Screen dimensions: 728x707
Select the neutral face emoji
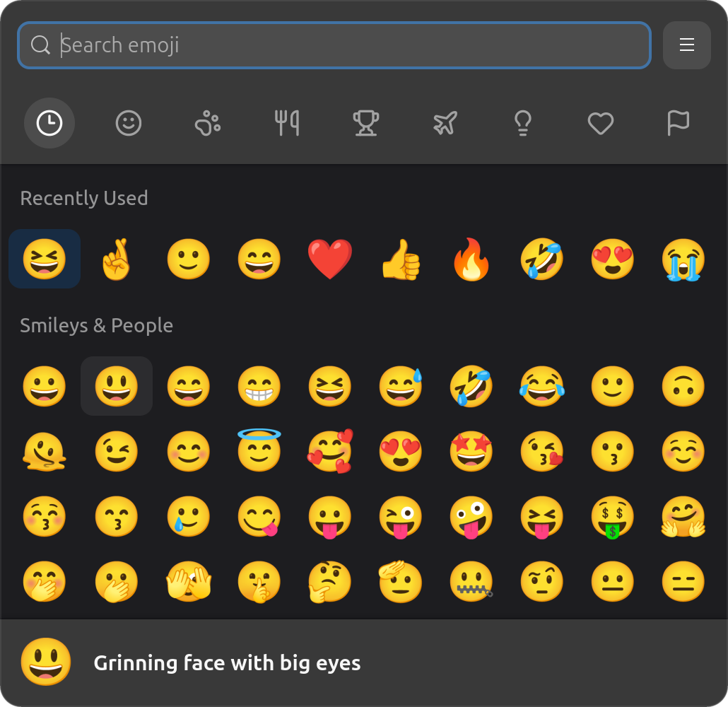coord(612,581)
